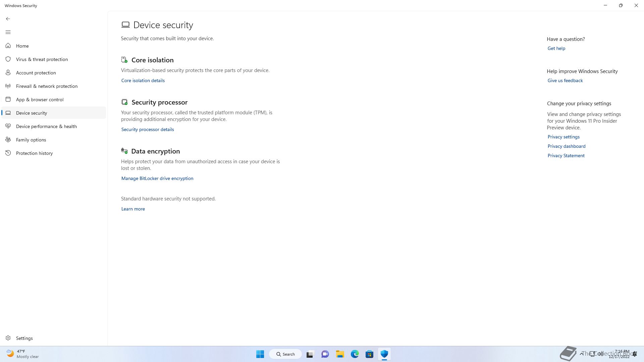This screenshot has width=644, height=362.
Task: Click the App & browser control window icon
Action: tap(8, 99)
